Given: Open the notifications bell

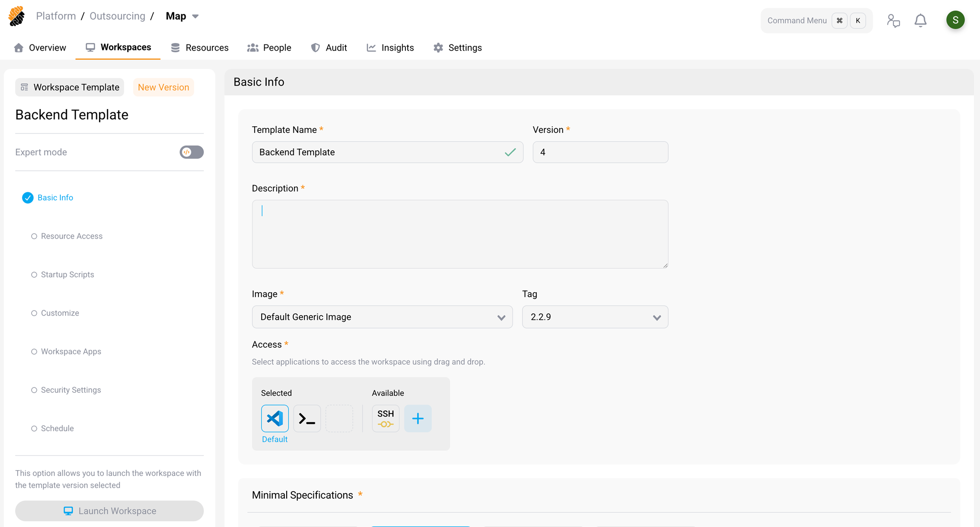Looking at the screenshot, I should pos(920,21).
